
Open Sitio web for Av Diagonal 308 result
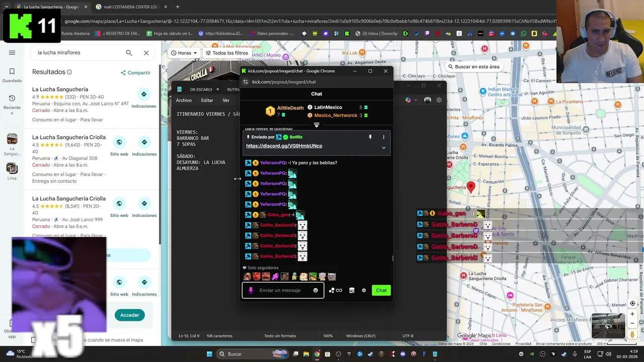[x=119, y=146]
